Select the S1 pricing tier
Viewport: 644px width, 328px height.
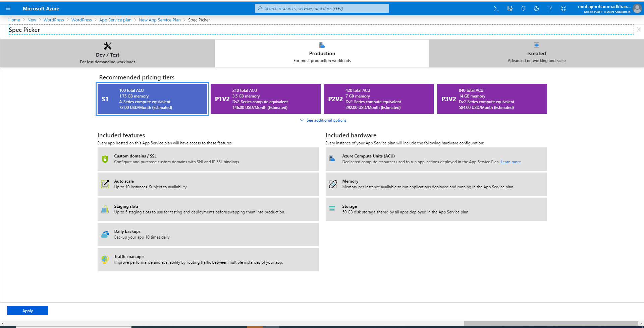152,99
